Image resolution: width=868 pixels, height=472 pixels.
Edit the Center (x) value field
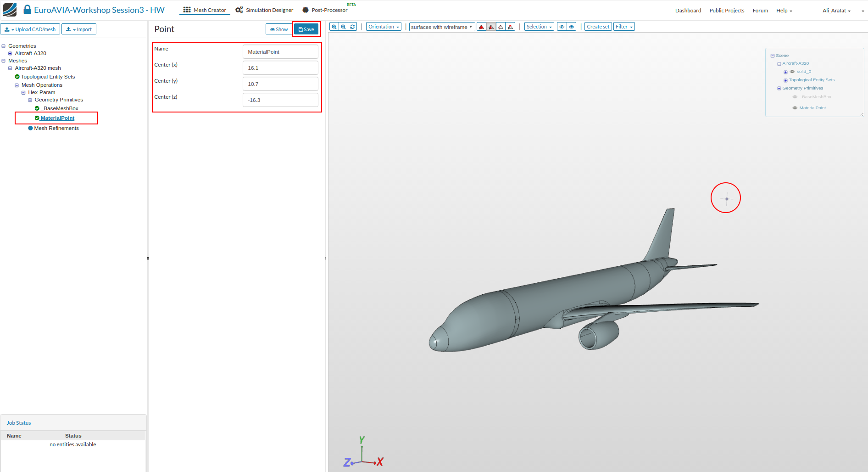(280, 67)
